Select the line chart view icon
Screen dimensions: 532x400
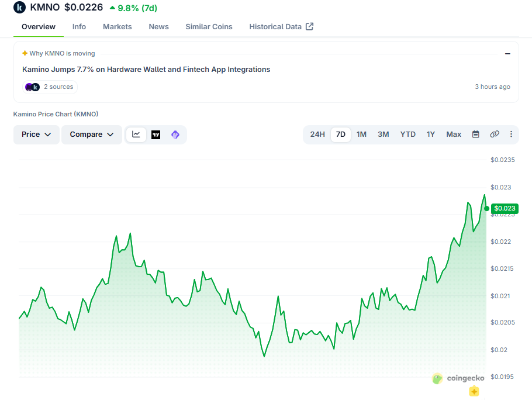(x=136, y=135)
